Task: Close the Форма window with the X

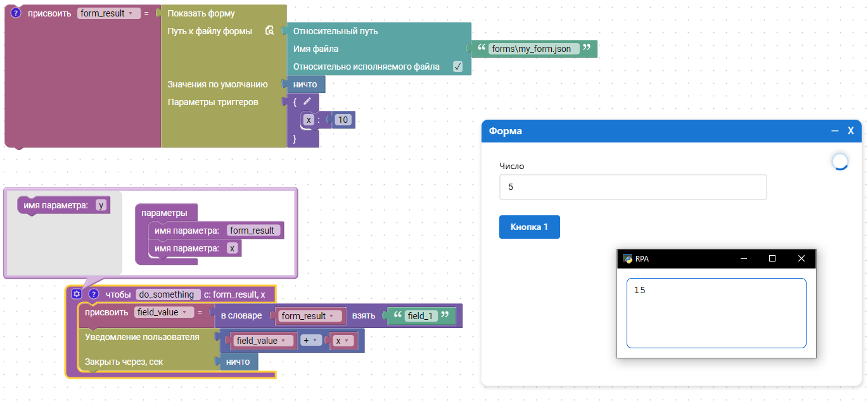Action: 851,130
